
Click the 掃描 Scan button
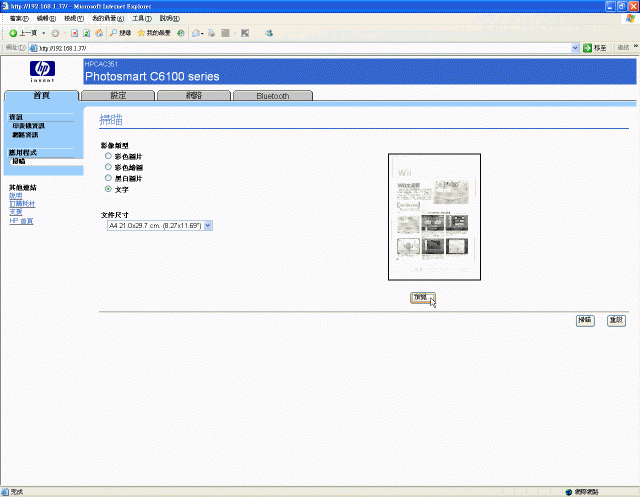coord(585,320)
